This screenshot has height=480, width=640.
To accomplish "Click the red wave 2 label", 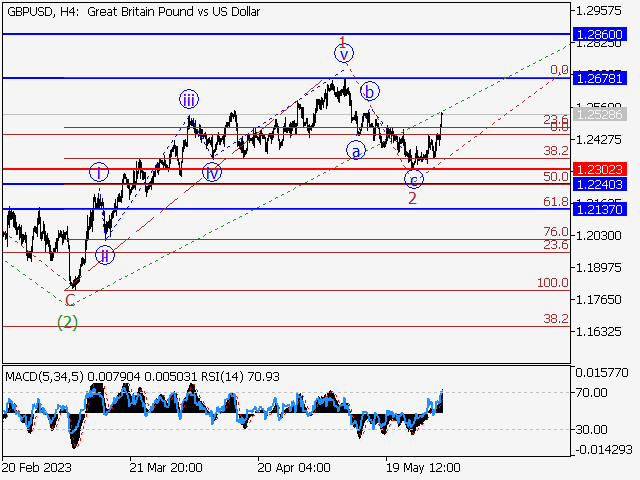I will (x=413, y=198).
